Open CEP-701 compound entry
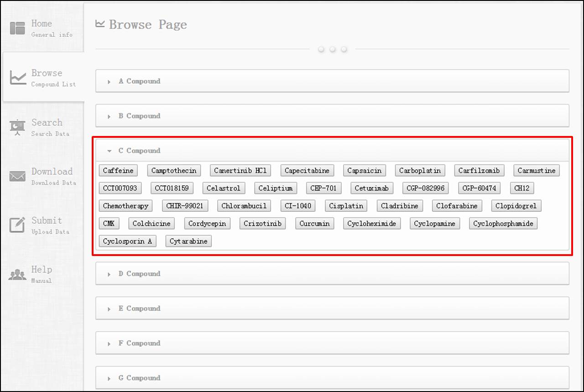 tap(323, 188)
